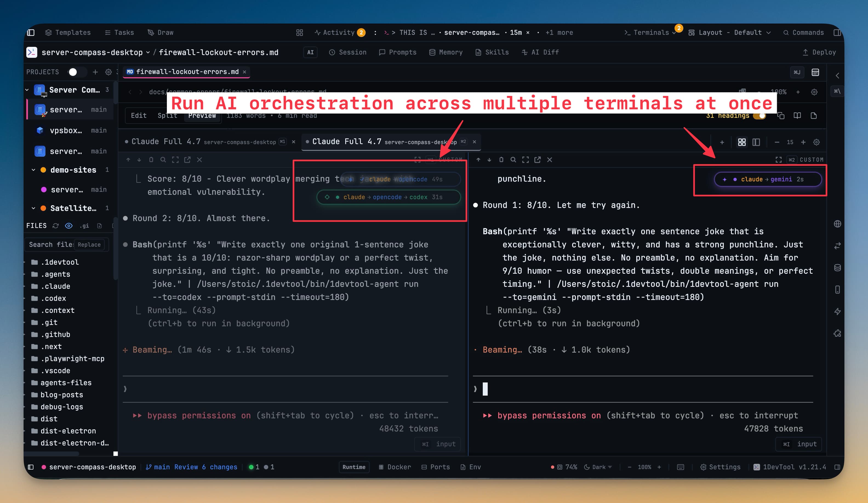Switch editor to Edit mode

pyautogui.click(x=138, y=115)
